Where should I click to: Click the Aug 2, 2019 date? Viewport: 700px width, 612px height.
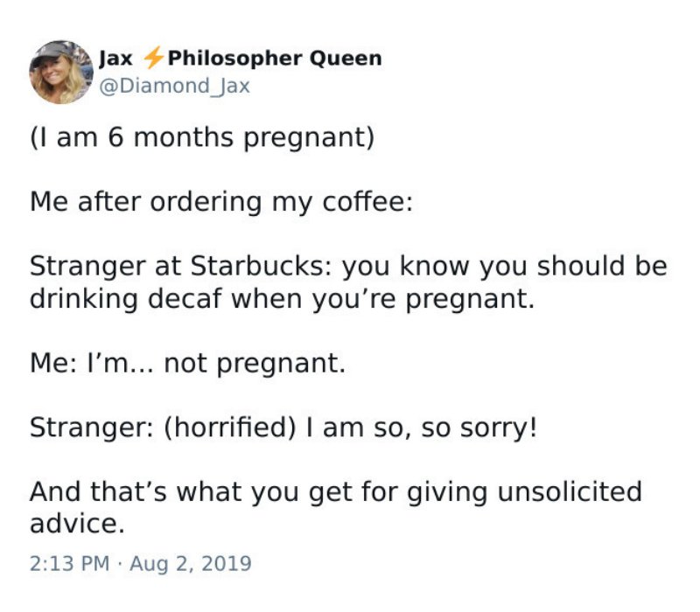click(191, 563)
